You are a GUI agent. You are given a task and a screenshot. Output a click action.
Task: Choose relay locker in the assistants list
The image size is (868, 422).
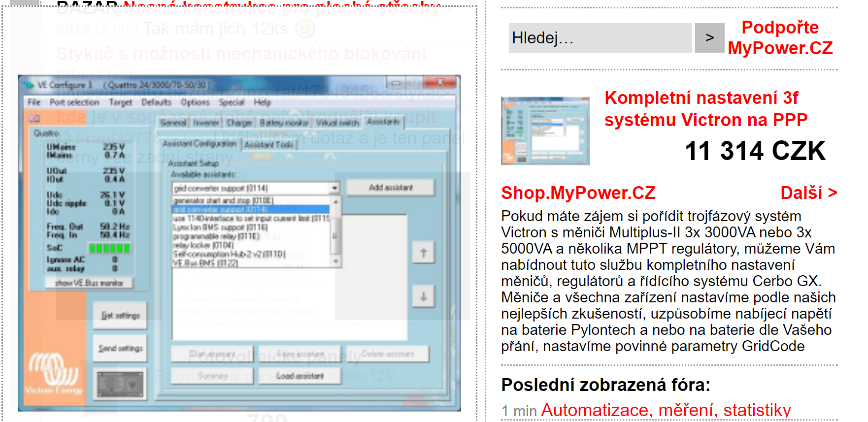coord(251,245)
